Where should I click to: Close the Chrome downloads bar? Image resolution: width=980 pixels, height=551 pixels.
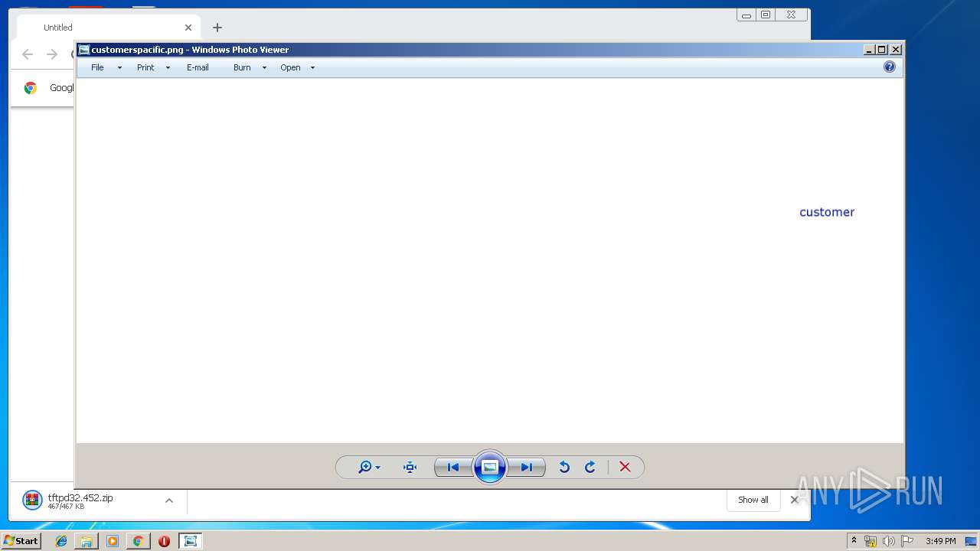click(x=795, y=500)
